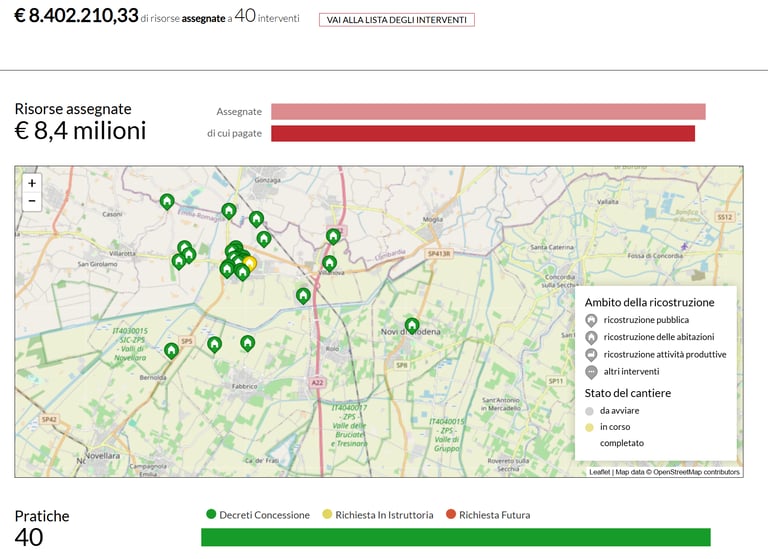Viewport: 768px width, 559px height.
Task: Click the Risorse assegnate heading
Action: (73, 109)
